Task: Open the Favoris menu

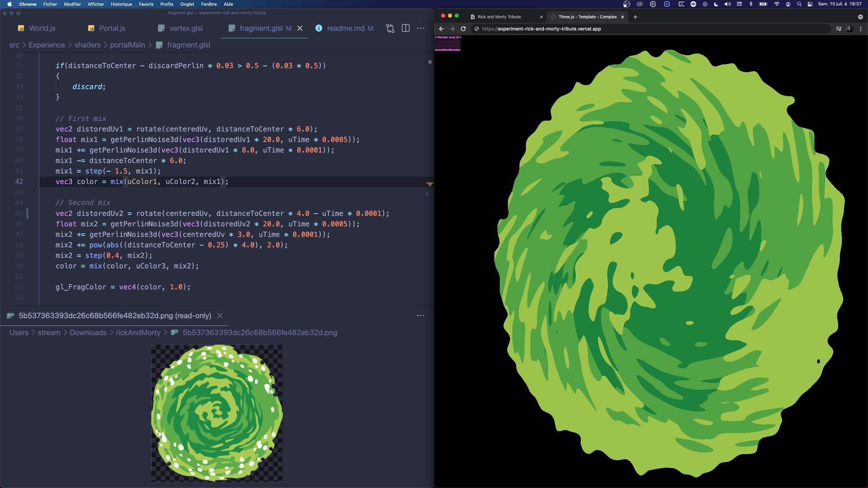Action: (146, 4)
